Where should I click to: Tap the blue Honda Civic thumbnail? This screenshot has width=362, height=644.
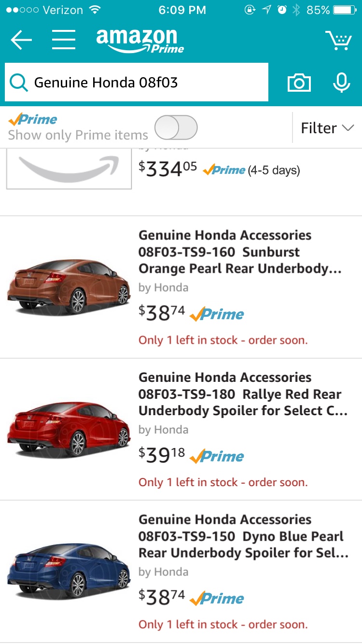pos(69,570)
